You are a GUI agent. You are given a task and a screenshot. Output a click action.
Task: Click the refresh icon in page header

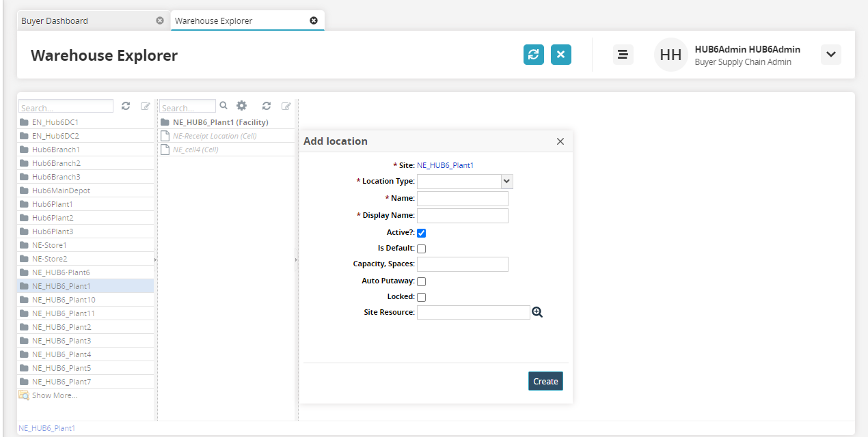(x=534, y=55)
